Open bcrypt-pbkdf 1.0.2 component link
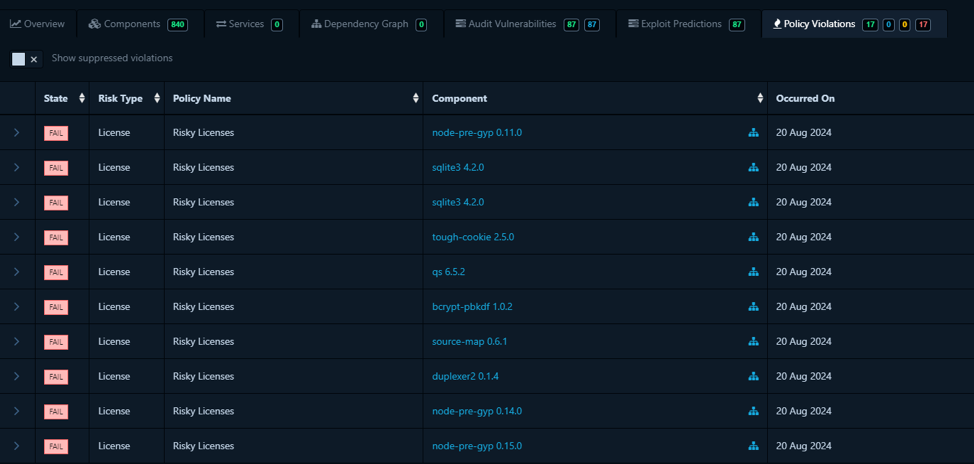The width and height of the screenshot is (974, 464). (472, 306)
